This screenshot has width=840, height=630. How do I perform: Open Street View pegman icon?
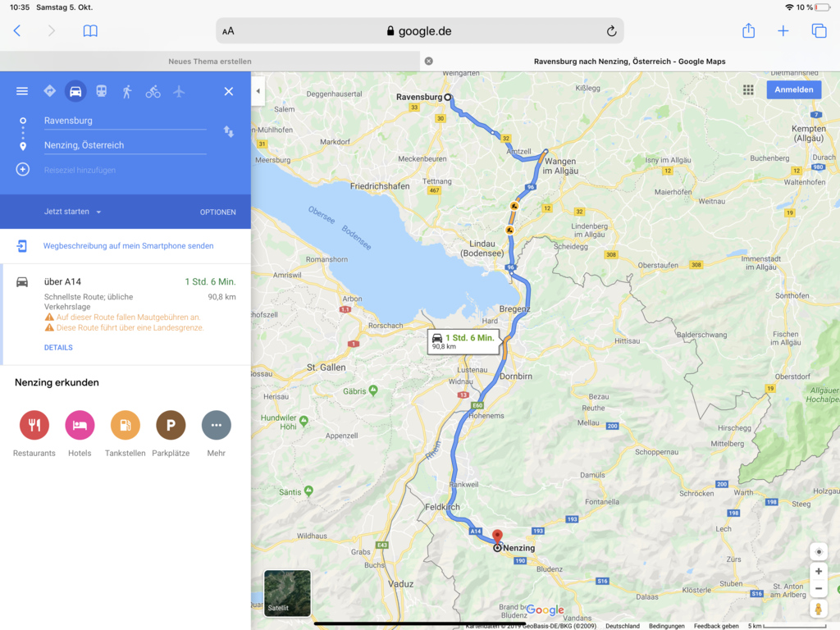818,609
